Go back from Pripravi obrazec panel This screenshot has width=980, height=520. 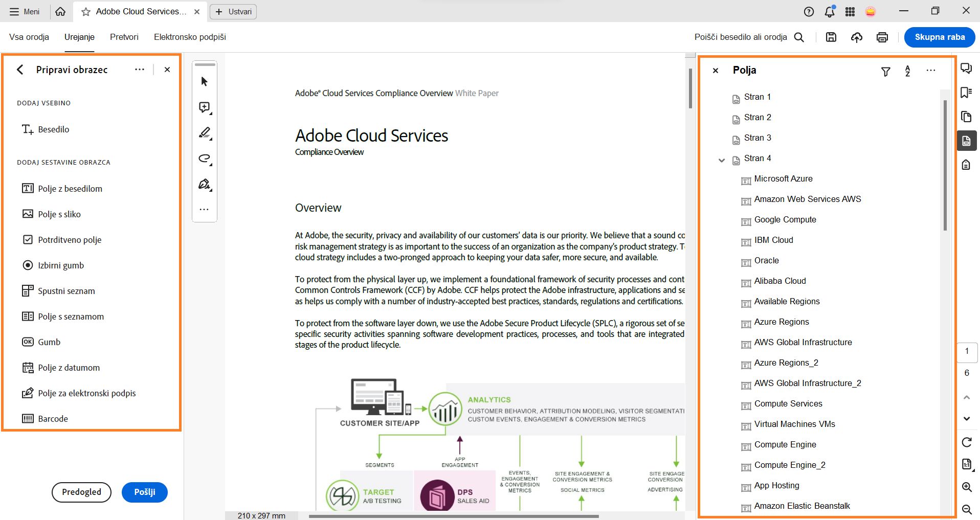20,70
